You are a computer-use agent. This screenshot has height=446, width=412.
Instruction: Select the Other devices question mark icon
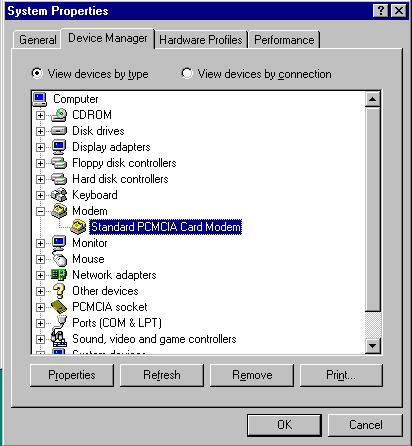point(59,291)
